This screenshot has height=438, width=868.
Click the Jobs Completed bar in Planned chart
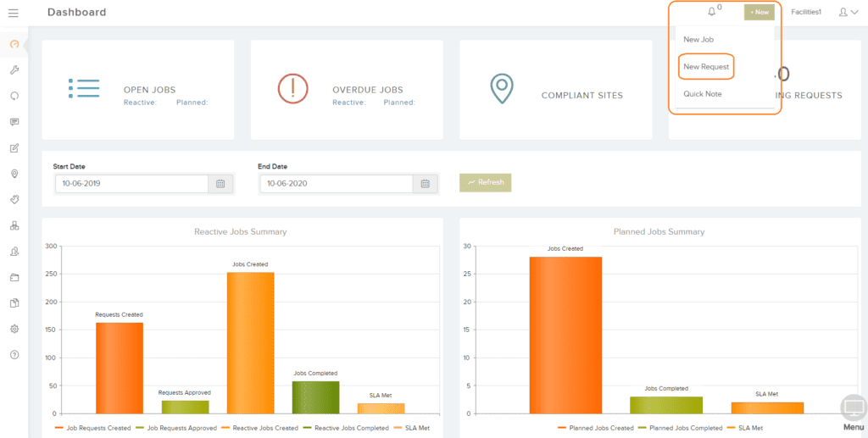pos(666,405)
